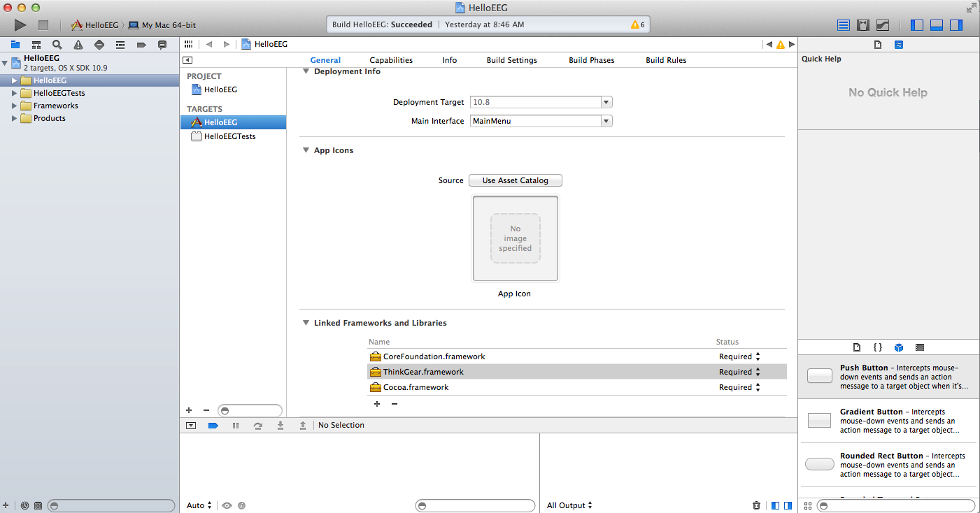Hide the bottom Debug area panel

(937, 25)
